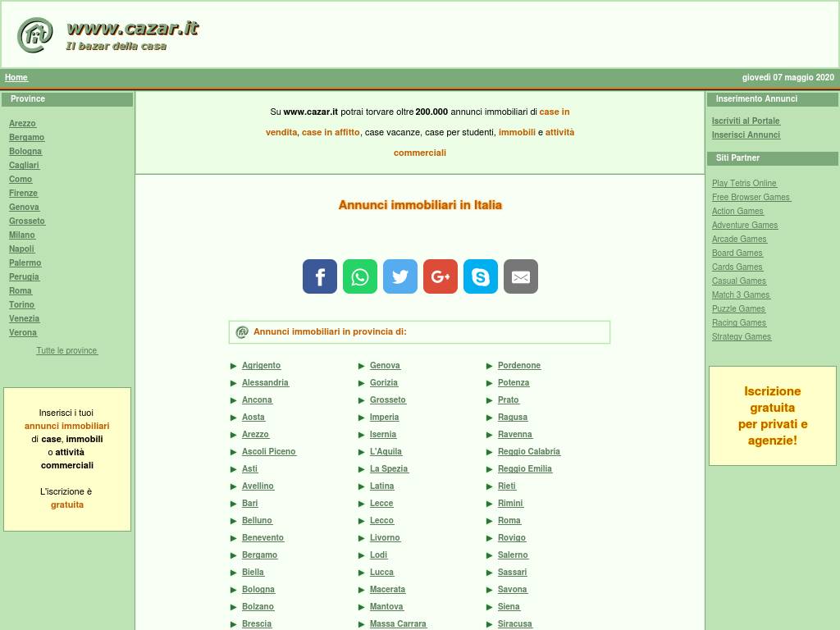Select Reggio Calabria province link
This screenshot has height=630, width=840.
click(528, 452)
